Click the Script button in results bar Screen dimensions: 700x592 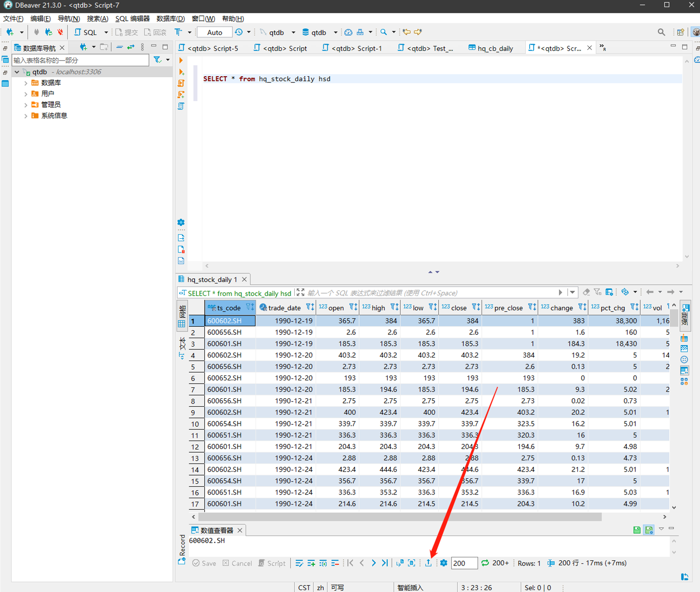pyautogui.click(x=272, y=563)
